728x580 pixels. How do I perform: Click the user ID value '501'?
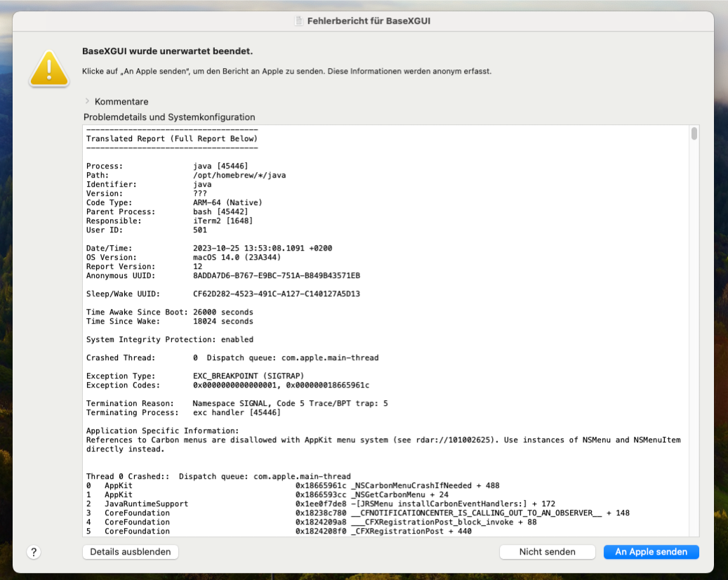pos(200,230)
